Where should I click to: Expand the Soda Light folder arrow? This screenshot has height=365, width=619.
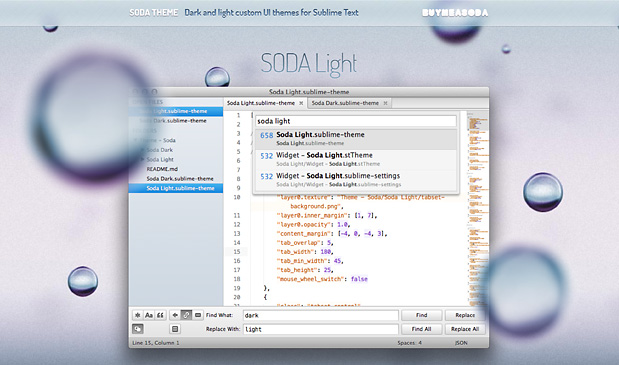143,159
